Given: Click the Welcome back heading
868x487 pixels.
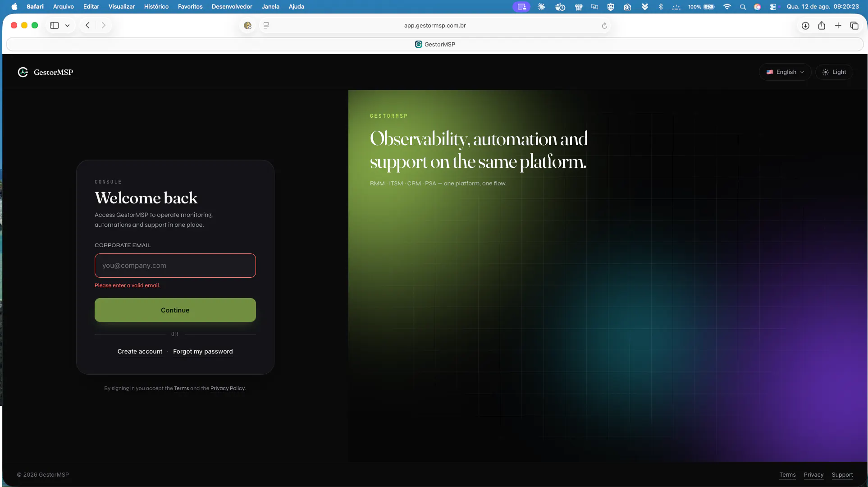Looking at the screenshot, I should click(146, 198).
